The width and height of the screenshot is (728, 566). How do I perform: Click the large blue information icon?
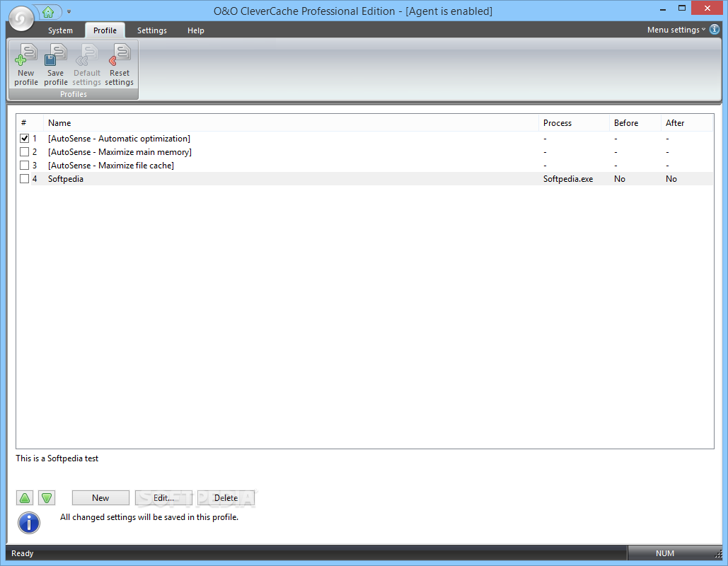29,523
